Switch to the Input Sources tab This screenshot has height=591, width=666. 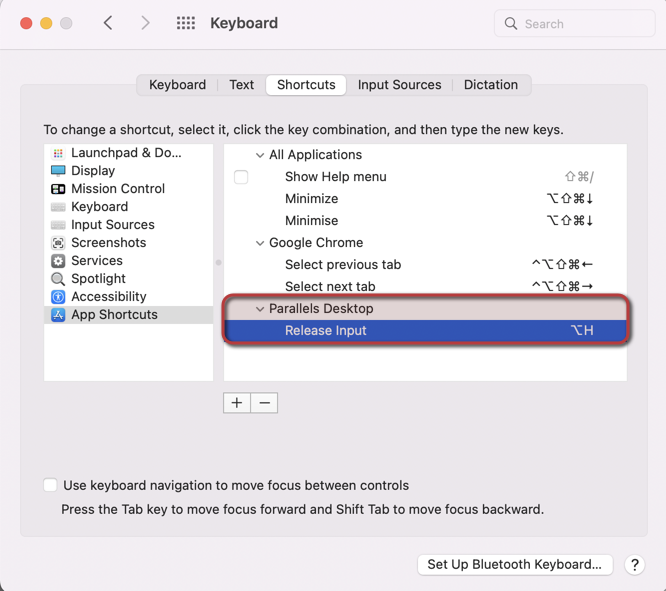click(x=399, y=85)
